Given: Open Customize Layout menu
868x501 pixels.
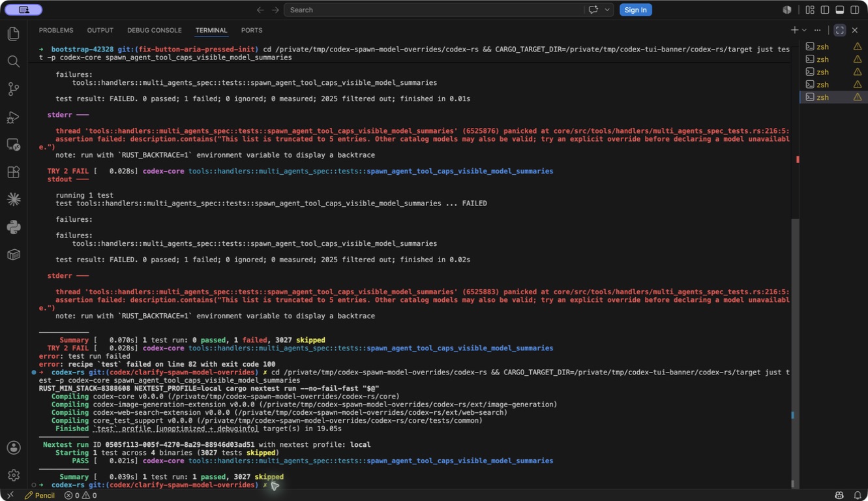Looking at the screenshot, I should 810,10.
